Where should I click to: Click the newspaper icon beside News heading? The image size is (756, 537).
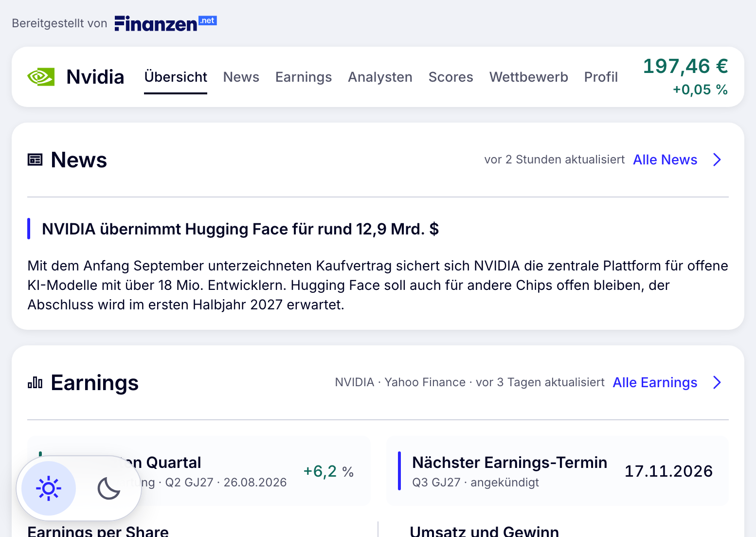coord(35,160)
